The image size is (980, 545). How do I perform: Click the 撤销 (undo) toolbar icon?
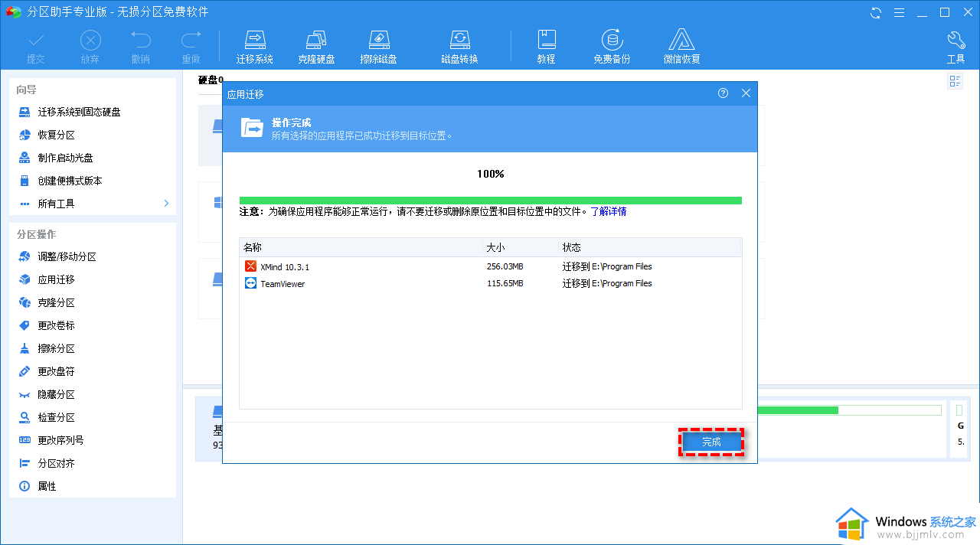[141, 47]
